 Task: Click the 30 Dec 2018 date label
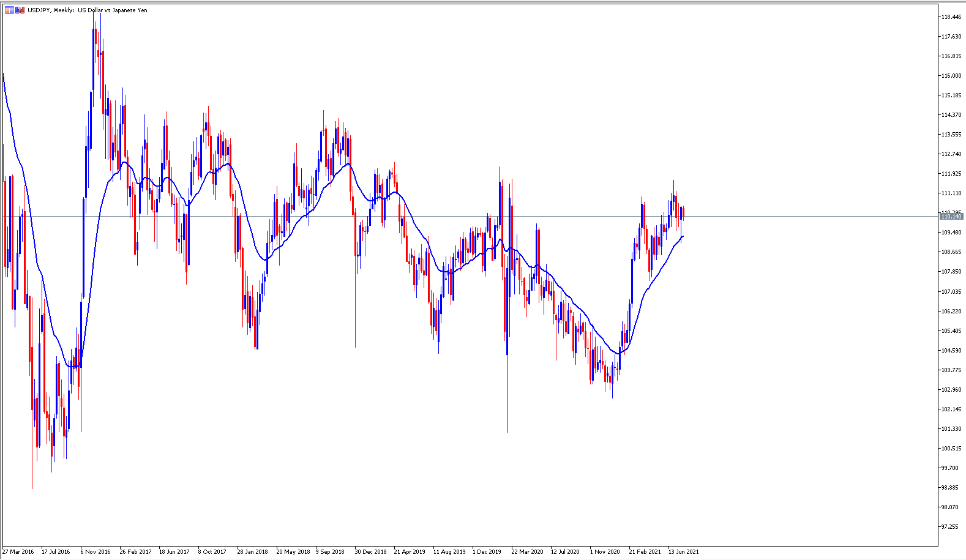pos(371,552)
